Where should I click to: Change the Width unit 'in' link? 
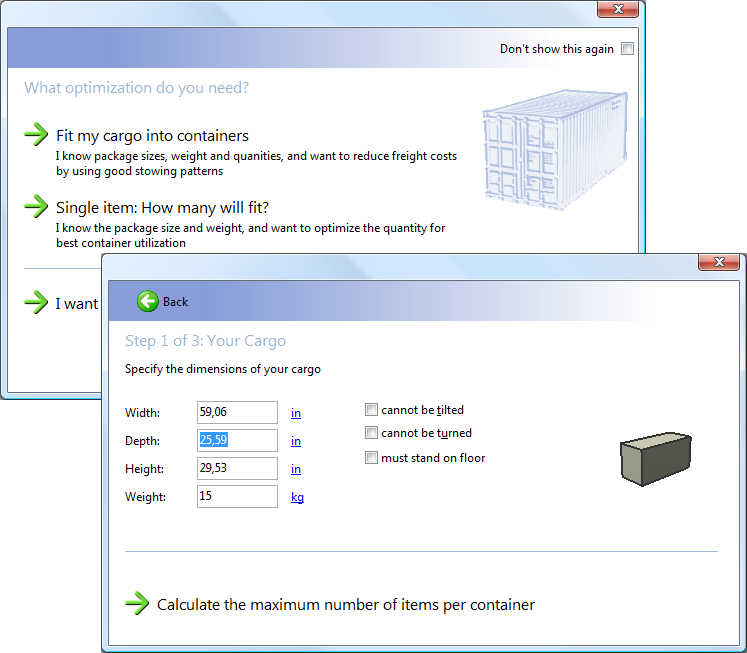tap(296, 413)
